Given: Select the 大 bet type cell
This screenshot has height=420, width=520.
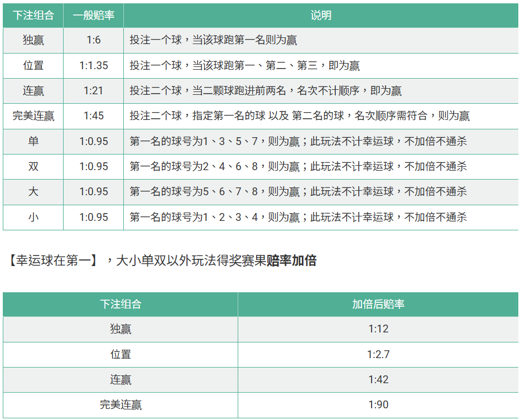Looking at the screenshot, I should pos(33,192).
